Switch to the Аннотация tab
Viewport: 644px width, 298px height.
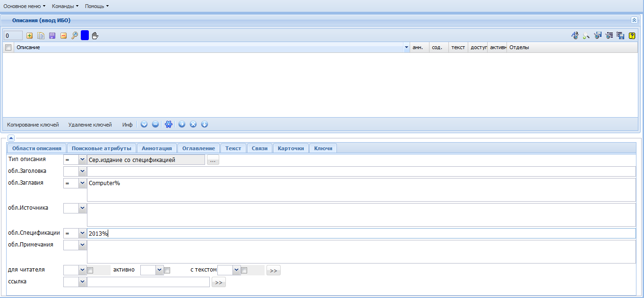pyautogui.click(x=157, y=148)
